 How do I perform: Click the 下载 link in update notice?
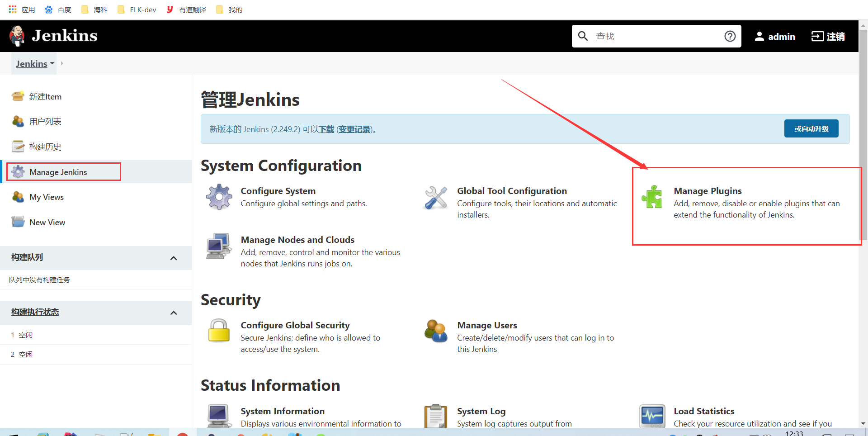[x=326, y=129]
